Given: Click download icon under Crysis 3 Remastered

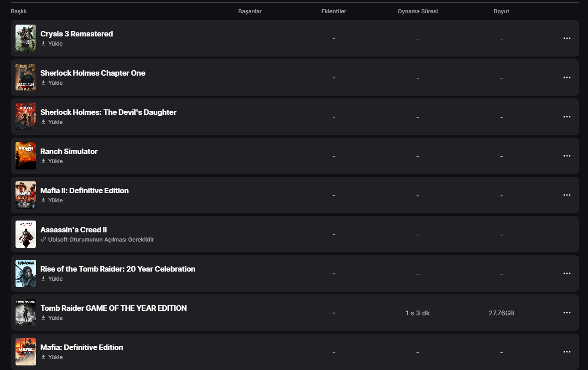Looking at the screenshot, I should point(43,44).
